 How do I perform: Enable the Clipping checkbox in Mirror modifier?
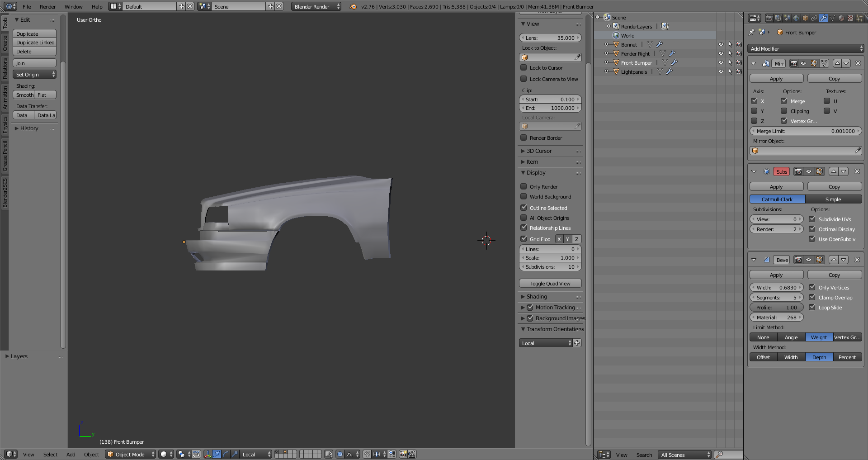coord(784,111)
